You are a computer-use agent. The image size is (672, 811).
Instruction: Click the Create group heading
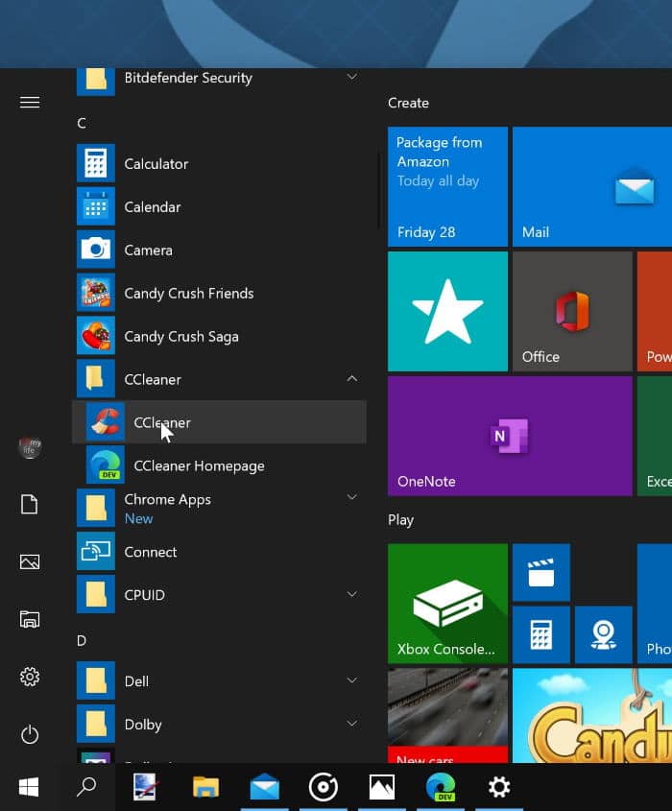point(408,103)
